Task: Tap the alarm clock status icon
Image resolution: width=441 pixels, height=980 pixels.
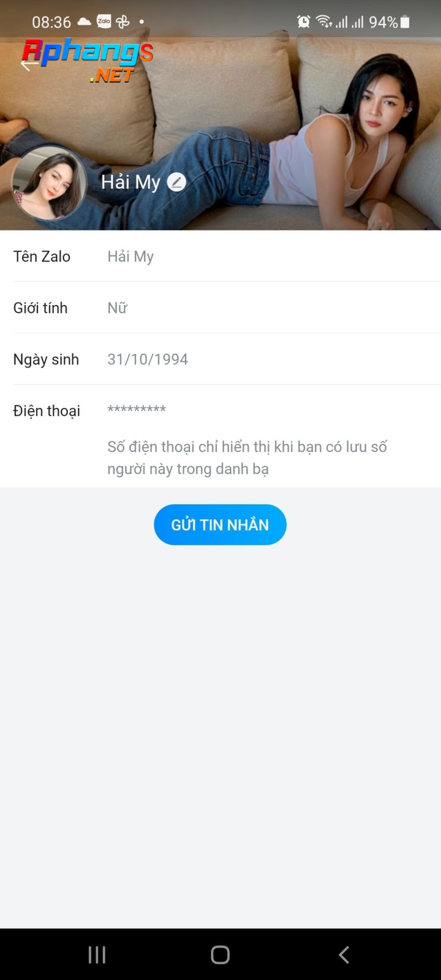Action: pyautogui.click(x=303, y=22)
